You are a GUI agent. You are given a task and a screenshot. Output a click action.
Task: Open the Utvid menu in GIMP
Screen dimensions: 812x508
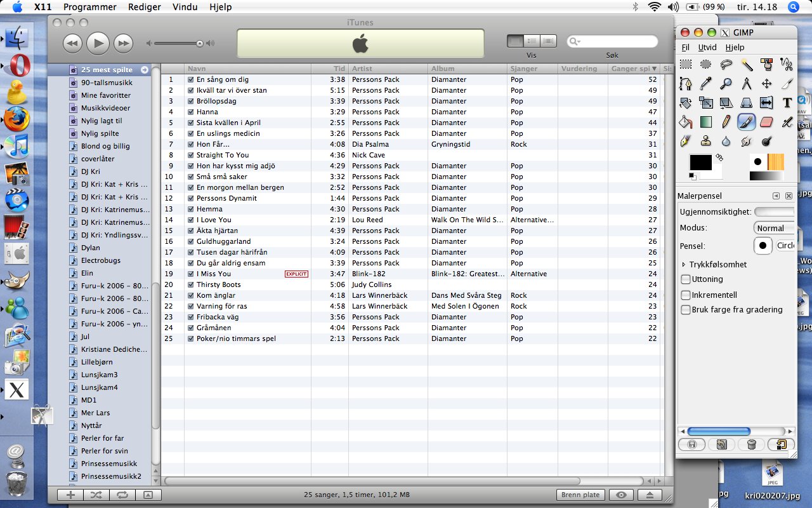tap(707, 48)
